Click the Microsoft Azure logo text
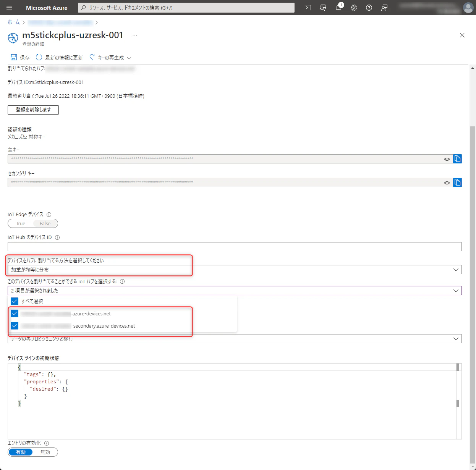 [47, 8]
